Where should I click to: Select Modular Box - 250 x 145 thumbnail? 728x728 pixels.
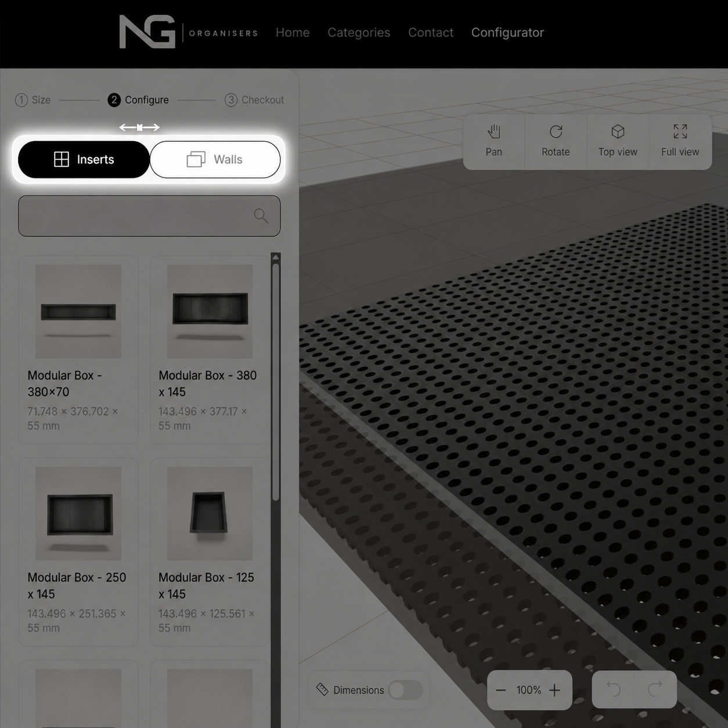click(78, 513)
